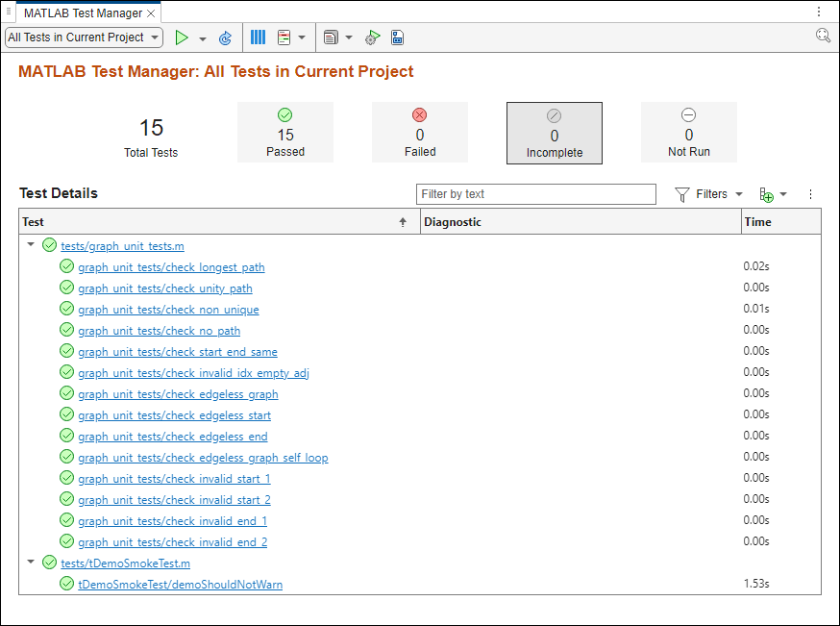This screenshot has height=626, width=840.
Task: Click the refresh tests icon
Action: pos(226,38)
